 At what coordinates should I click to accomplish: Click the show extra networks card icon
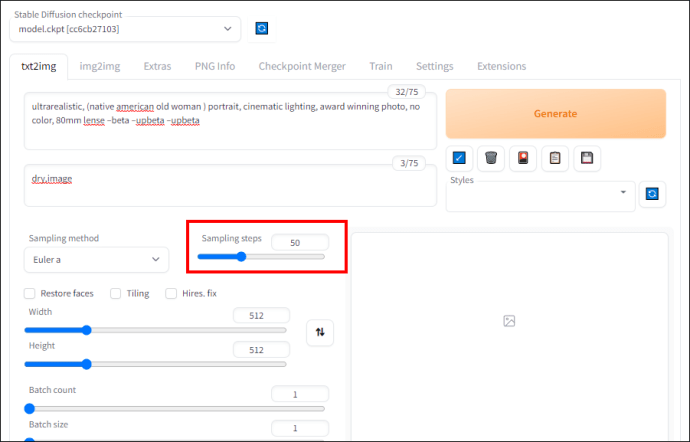[x=523, y=158]
